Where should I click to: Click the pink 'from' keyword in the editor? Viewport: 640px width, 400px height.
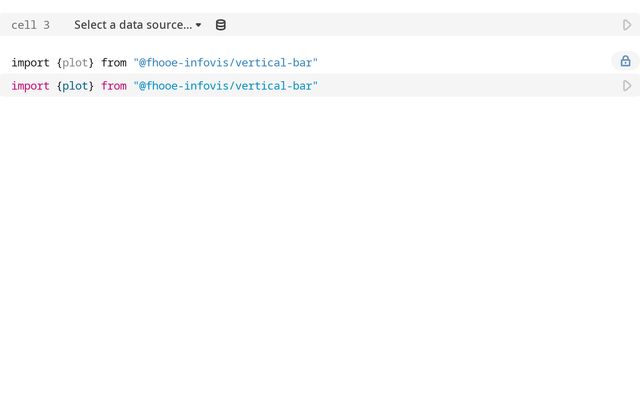coord(114,86)
